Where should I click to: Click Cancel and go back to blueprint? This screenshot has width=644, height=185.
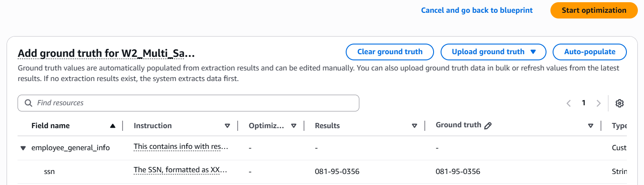click(477, 10)
